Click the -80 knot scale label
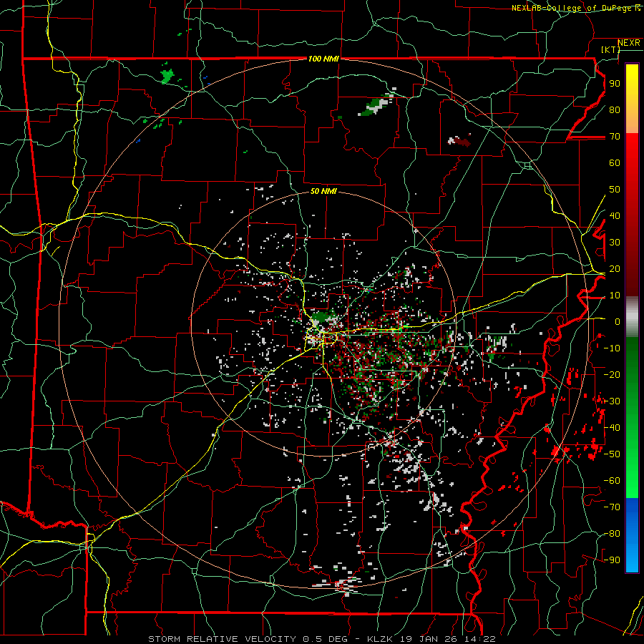644x644 pixels. point(612,534)
